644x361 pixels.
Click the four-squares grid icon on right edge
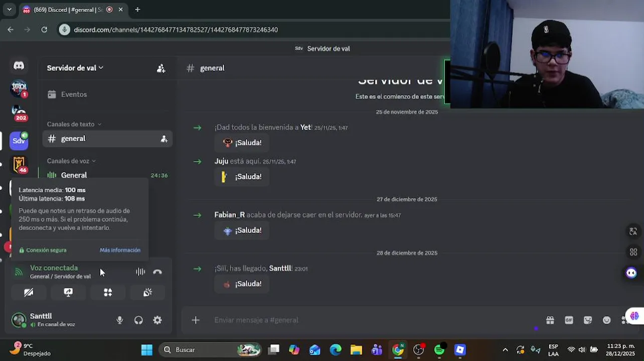tap(633, 252)
